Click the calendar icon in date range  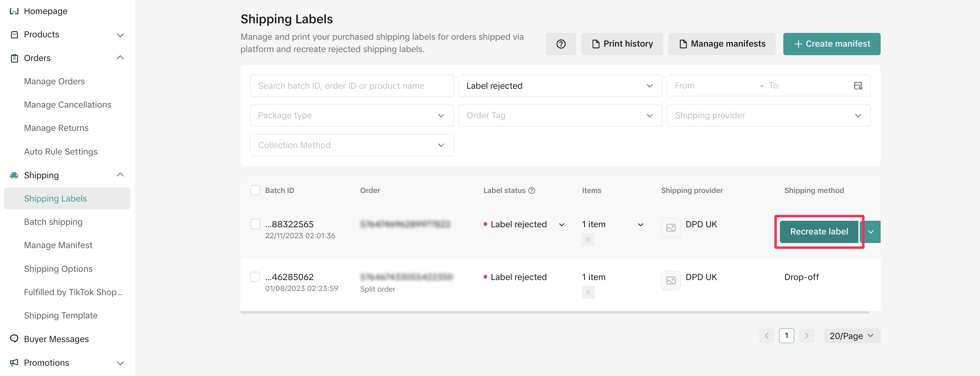point(858,86)
